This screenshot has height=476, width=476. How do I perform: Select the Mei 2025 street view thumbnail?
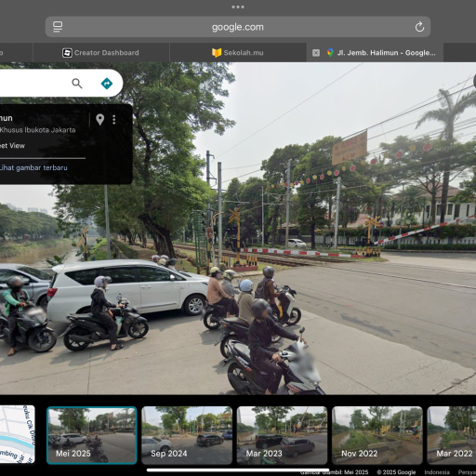pos(92,435)
